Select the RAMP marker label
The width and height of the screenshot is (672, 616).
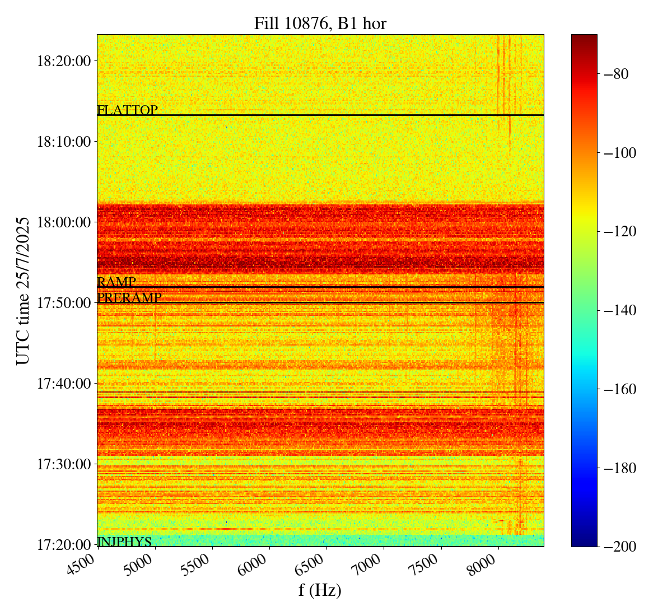click(x=116, y=282)
